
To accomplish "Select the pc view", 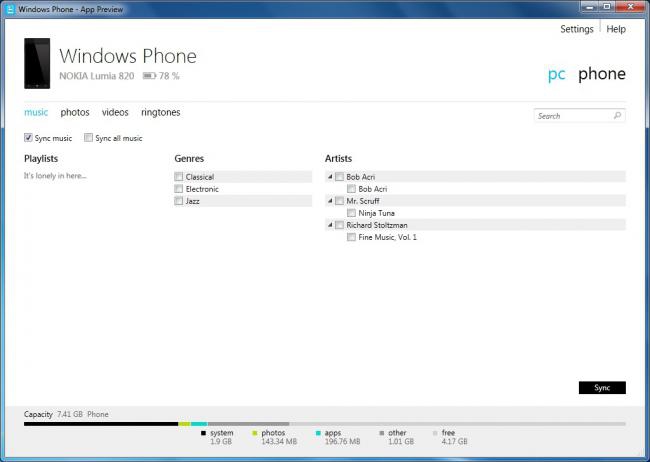I will 556,74.
